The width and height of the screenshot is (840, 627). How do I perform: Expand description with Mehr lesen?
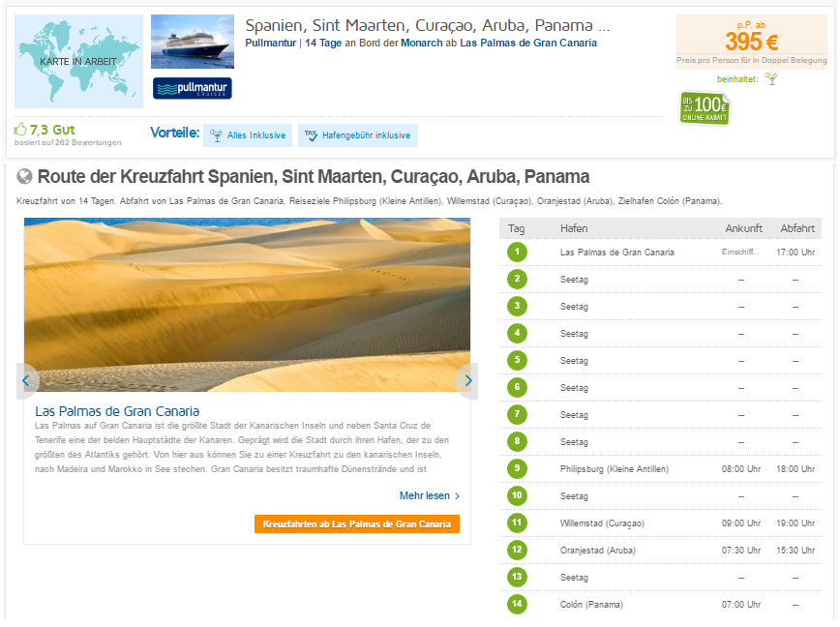(429, 495)
